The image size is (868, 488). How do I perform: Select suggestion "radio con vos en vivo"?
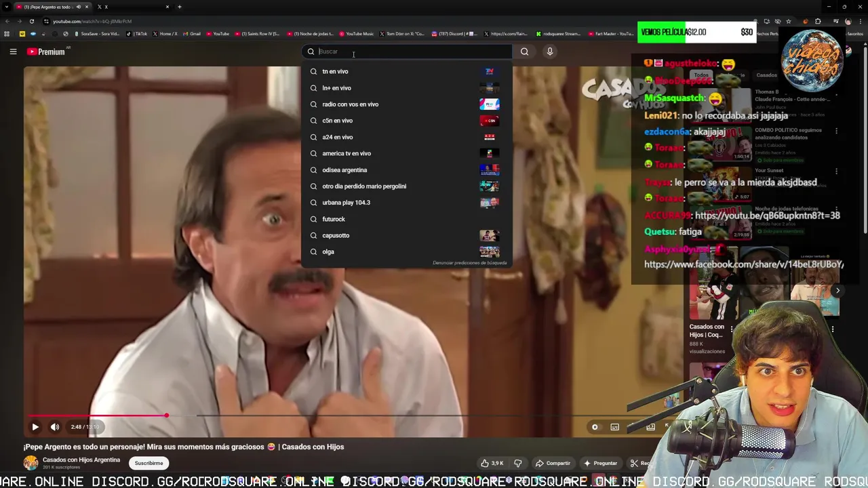pyautogui.click(x=407, y=104)
